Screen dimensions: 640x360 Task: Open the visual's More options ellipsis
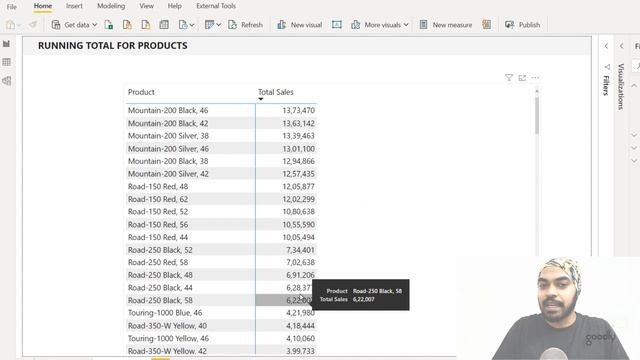(535, 78)
